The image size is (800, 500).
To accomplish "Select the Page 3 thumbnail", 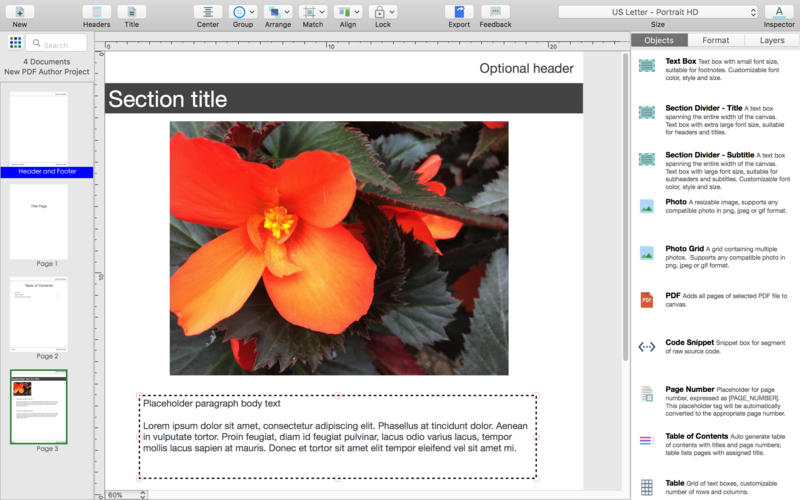I will (39, 407).
